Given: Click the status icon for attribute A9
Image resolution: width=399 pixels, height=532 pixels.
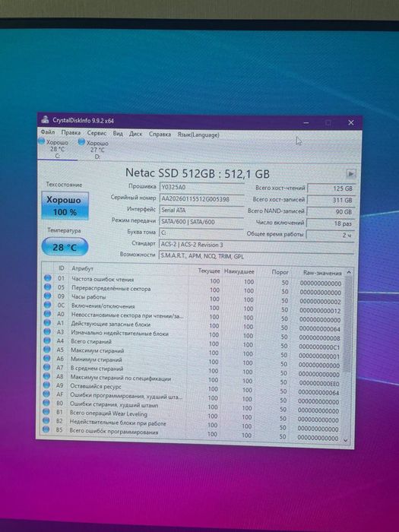Looking at the screenshot, I should (46, 385).
